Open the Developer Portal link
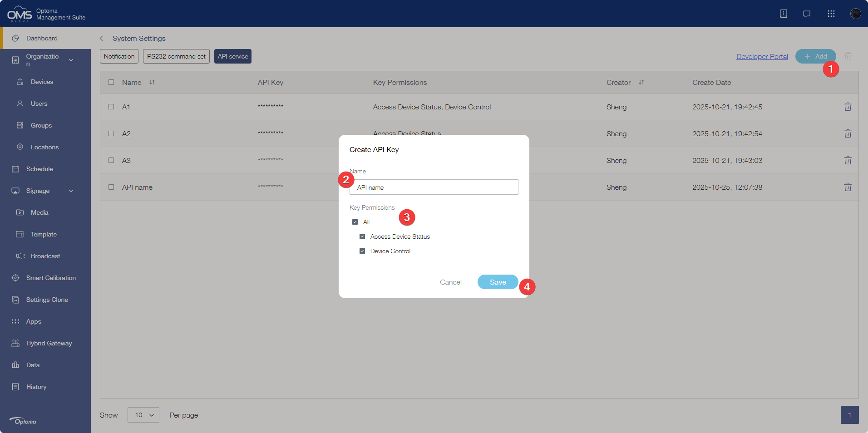Image resolution: width=868 pixels, height=433 pixels. (x=762, y=57)
